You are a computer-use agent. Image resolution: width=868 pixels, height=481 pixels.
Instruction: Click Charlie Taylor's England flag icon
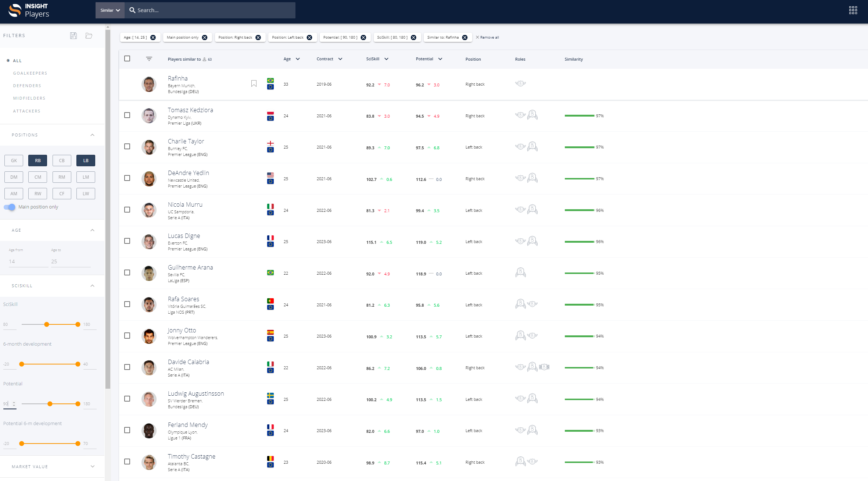270,143
